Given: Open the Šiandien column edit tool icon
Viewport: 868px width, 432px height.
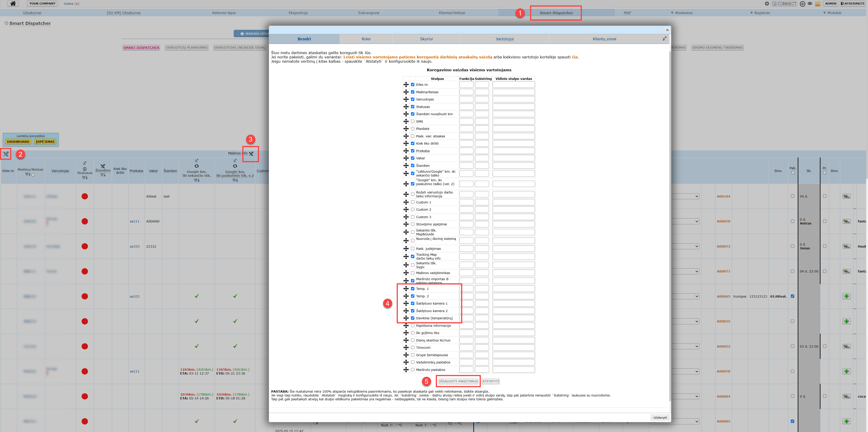Looking at the screenshot, I should [x=103, y=166].
